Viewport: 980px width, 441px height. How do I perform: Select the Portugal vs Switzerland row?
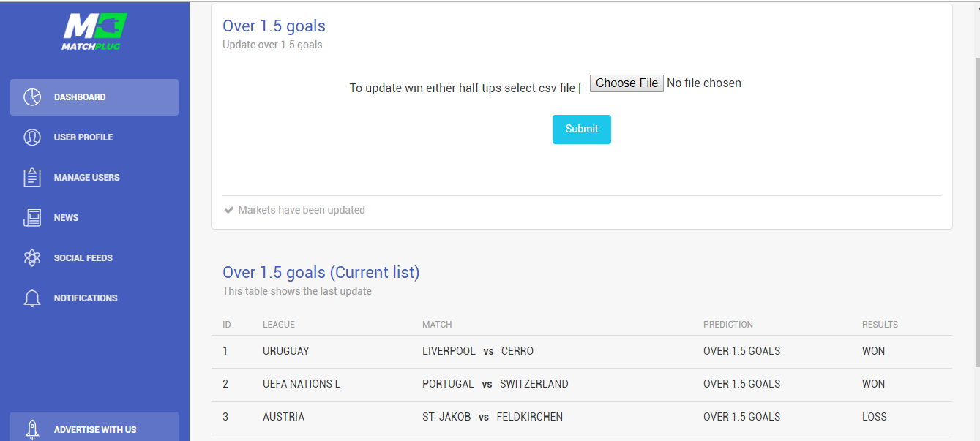tap(582, 385)
